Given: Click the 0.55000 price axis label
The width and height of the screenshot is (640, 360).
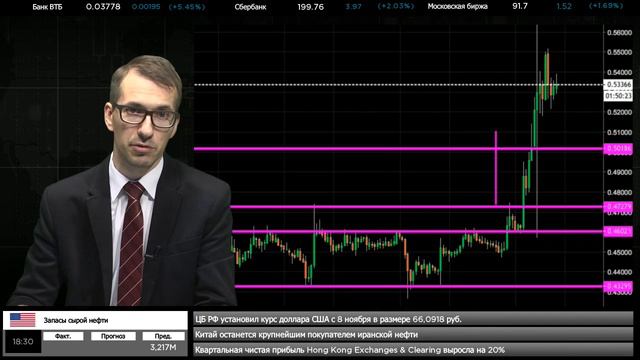Looking at the screenshot, I should point(619,53).
